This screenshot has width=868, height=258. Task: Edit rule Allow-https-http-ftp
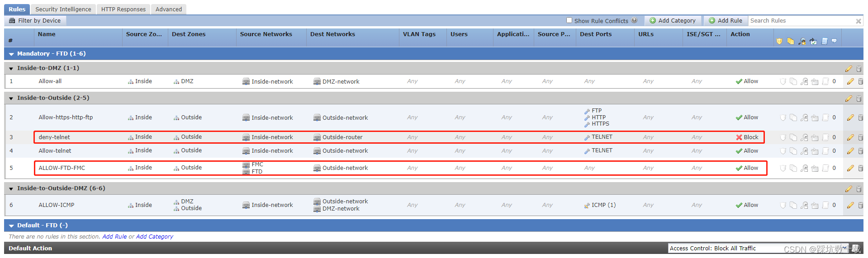pyautogui.click(x=850, y=117)
